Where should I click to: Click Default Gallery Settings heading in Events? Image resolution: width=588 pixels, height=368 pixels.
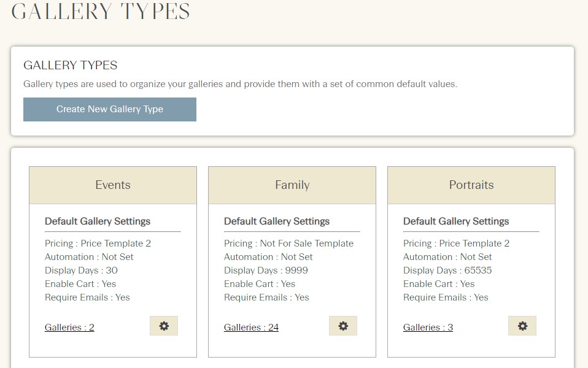pyautogui.click(x=98, y=221)
